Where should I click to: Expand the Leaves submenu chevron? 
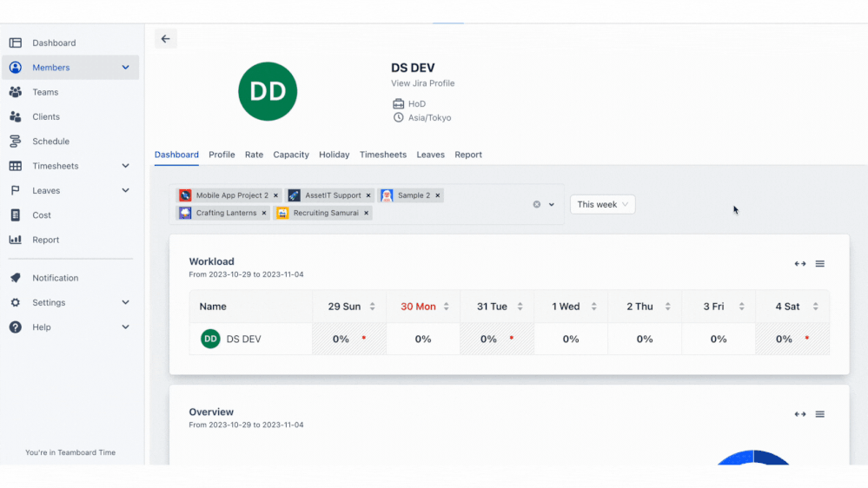point(126,190)
